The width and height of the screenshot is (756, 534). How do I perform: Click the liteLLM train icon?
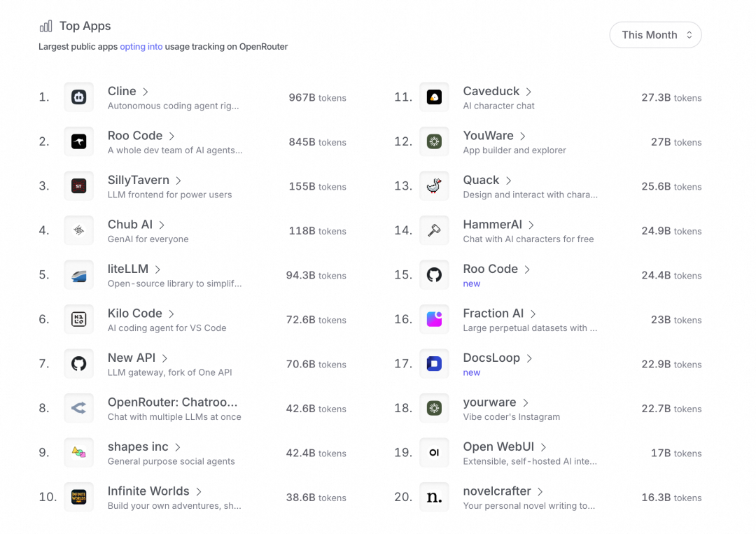coord(78,275)
